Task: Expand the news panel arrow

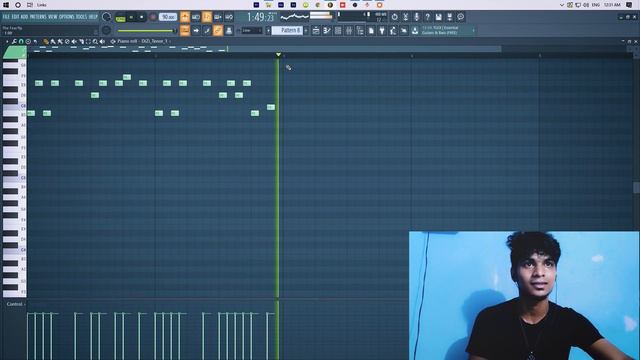Action: pos(473,31)
